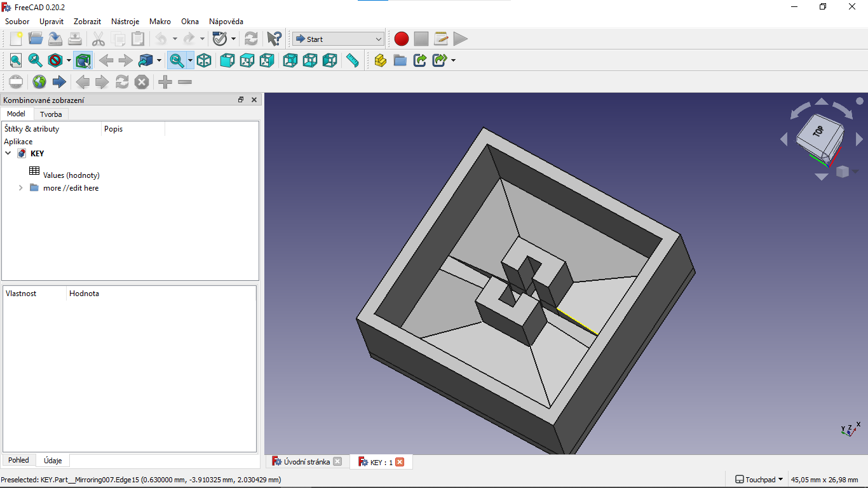This screenshot has width=868, height=488.
Task: Set the bottom view
Action: 309,60
